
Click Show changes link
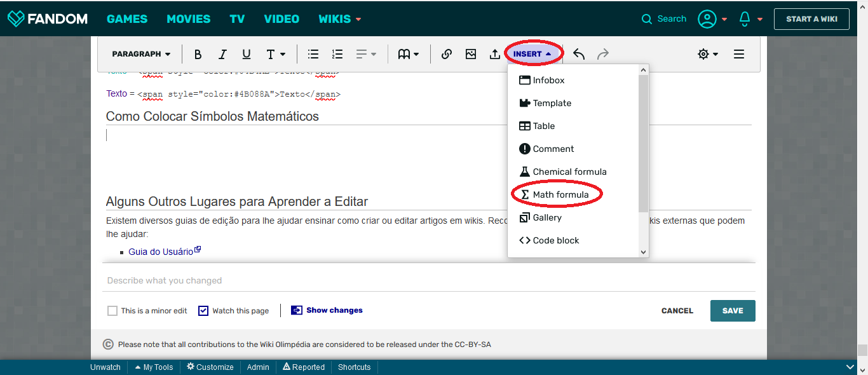pyautogui.click(x=327, y=310)
